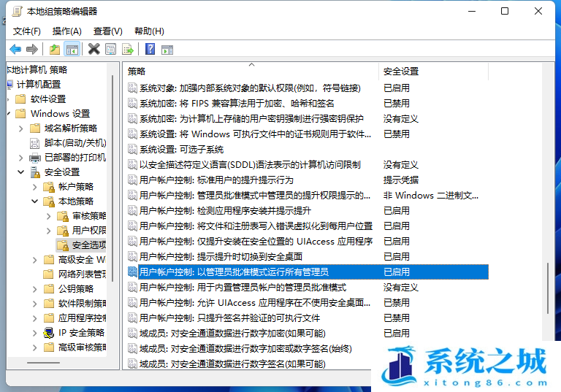
Task: Expand the 公钥策略 tree node
Action: tap(34, 289)
